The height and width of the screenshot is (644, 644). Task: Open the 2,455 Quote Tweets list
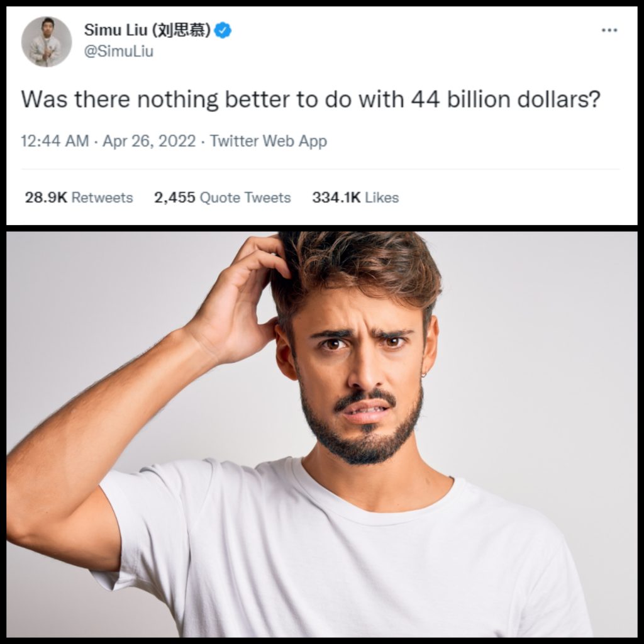pyautogui.click(x=222, y=197)
